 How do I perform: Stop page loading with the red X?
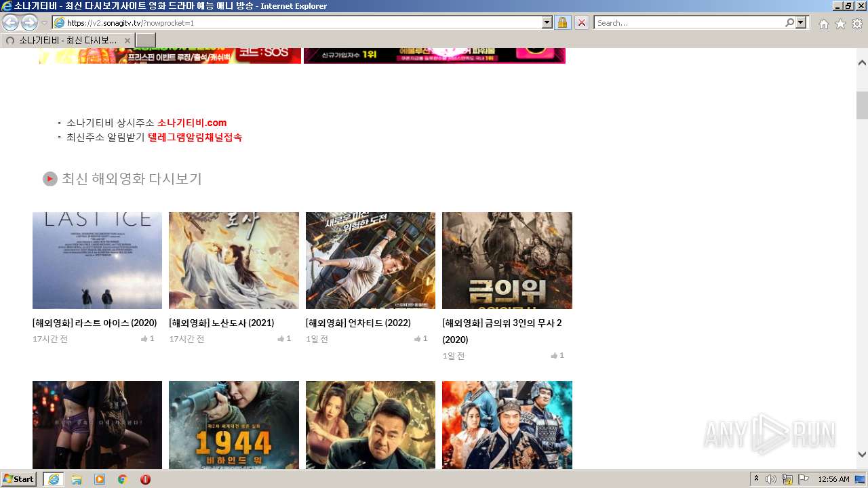tap(582, 23)
